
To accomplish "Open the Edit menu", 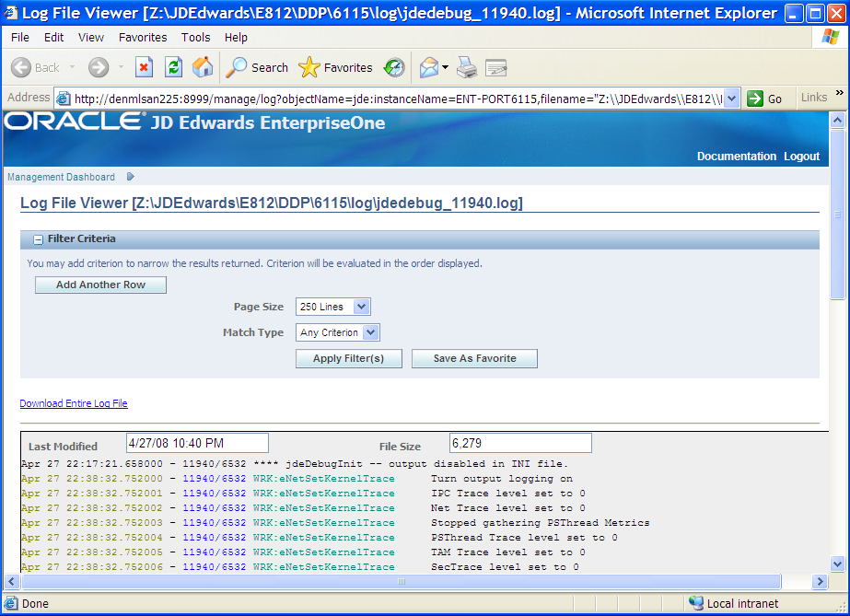I will click(x=53, y=38).
